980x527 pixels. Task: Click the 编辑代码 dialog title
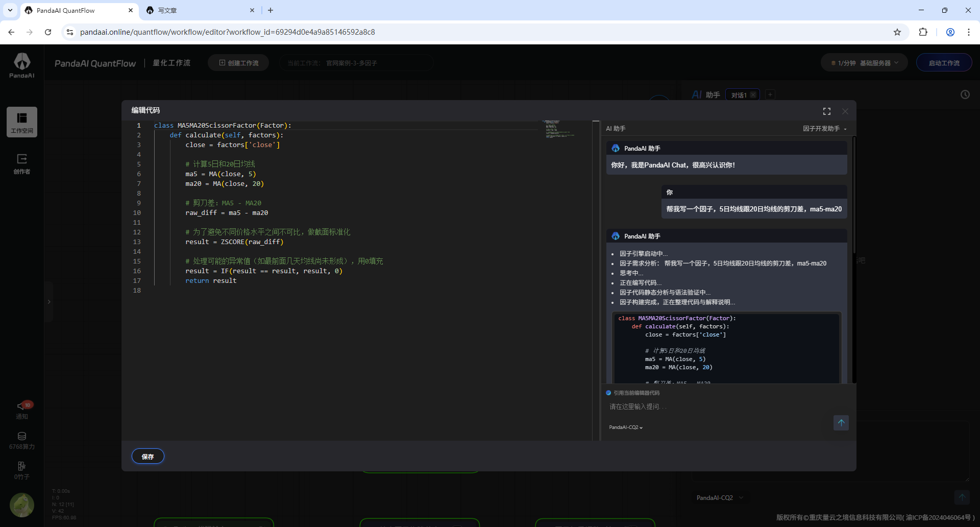tap(145, 110)
